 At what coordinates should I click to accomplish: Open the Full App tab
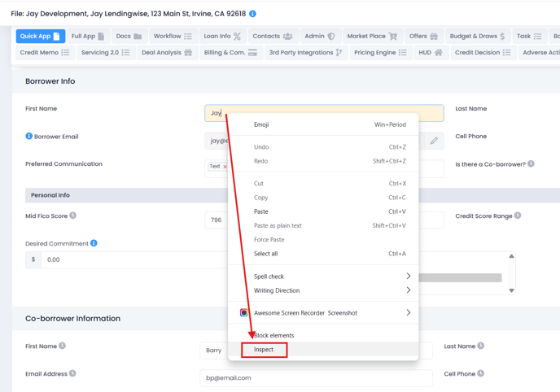point(88,36)
